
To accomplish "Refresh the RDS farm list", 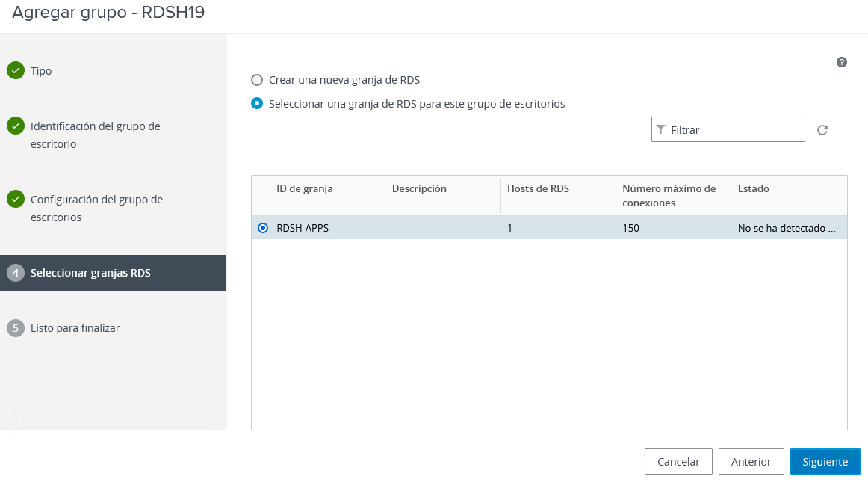I will point(822,129).
